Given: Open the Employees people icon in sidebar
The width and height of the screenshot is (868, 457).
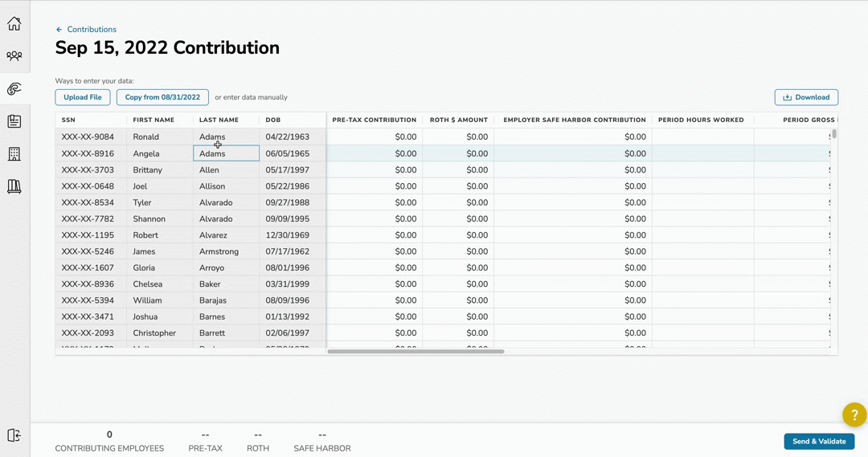Looking at the screenshot, I should pyautogui.click(x=14, y=56).
